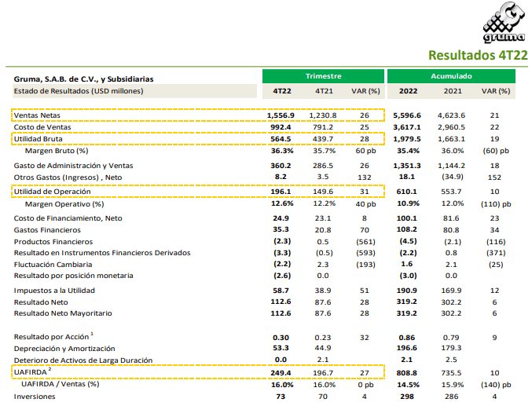Click the Gruma logo
532x406 pixels.
tap(504, 23)
